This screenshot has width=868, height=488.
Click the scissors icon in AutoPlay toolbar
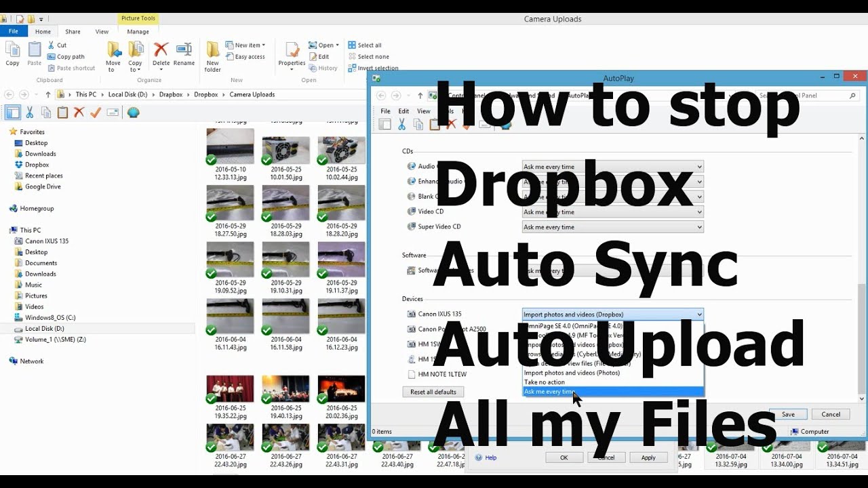pyautogui.click(x=401, y=124)
